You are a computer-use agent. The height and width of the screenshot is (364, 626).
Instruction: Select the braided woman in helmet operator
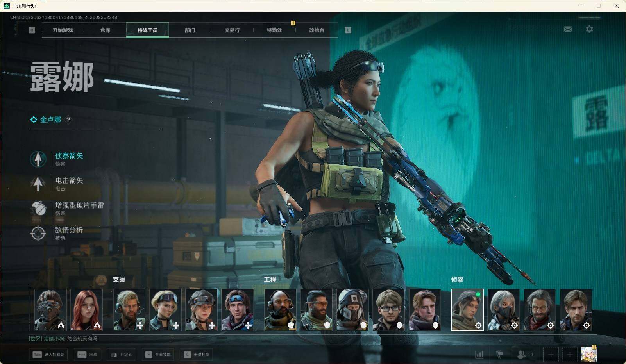(x=201, y=310)
